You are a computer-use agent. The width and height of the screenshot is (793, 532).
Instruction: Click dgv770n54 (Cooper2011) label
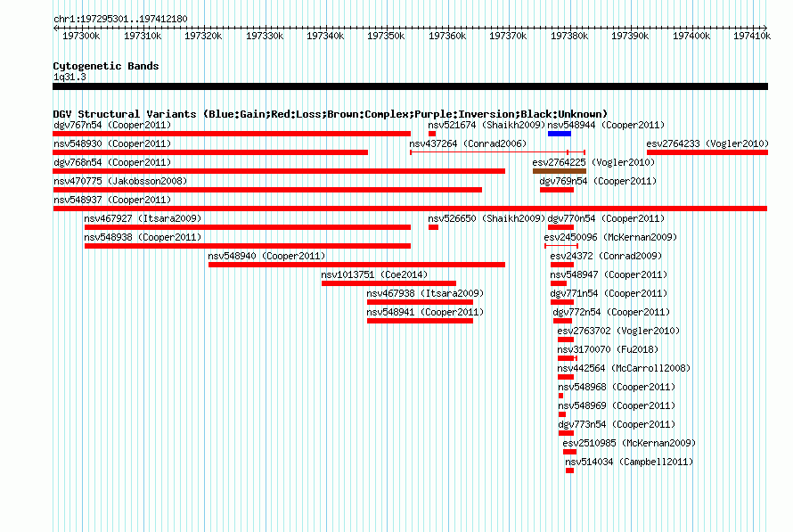pyautogui.click(x=606, y=218)
